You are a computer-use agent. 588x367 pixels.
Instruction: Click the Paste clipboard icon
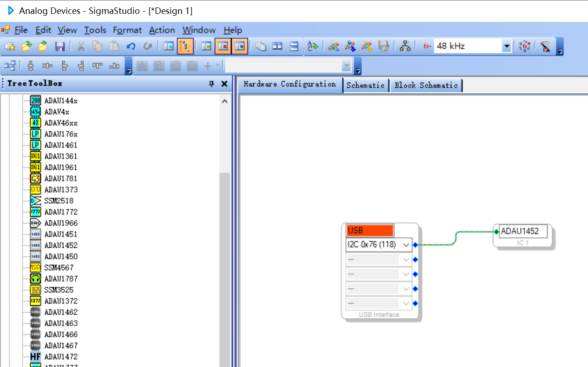114,46
